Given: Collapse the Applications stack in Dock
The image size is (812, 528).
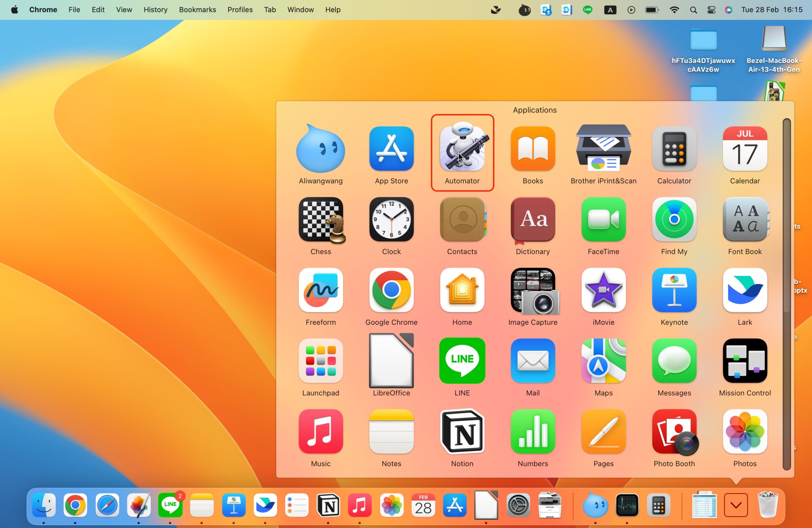Looking at the screenshot, I should coord(736,505).
